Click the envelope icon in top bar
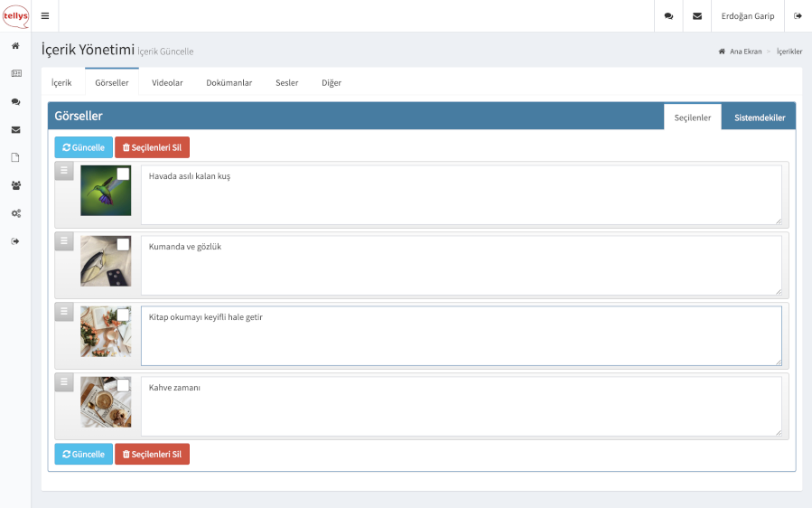 (x=696, y=16)
